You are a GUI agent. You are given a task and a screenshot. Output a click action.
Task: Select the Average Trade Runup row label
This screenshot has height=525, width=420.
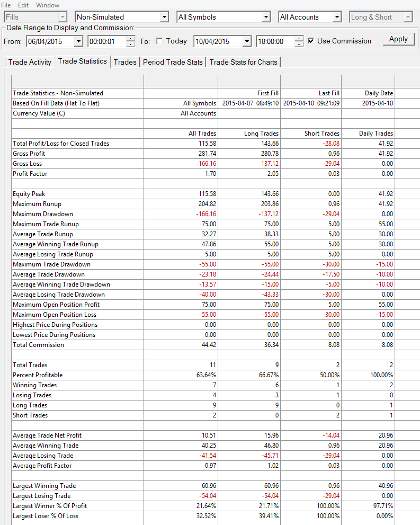click(x=43, y=234)
